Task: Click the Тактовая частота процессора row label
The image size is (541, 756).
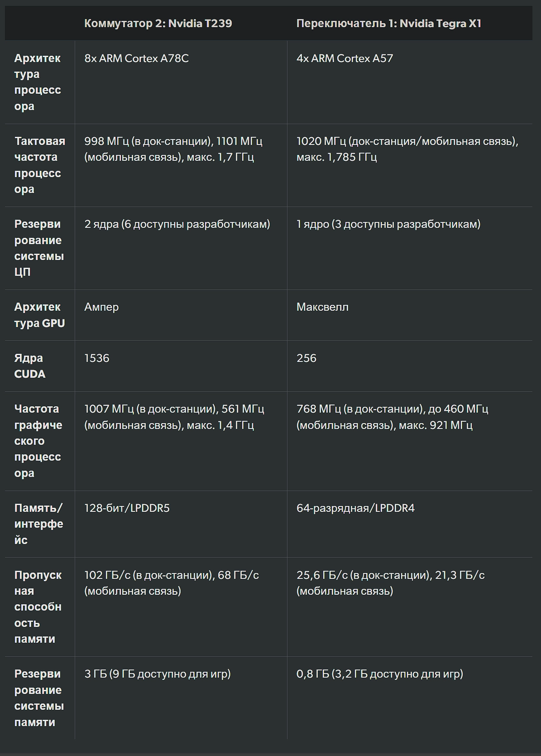Action: point(40,165)
